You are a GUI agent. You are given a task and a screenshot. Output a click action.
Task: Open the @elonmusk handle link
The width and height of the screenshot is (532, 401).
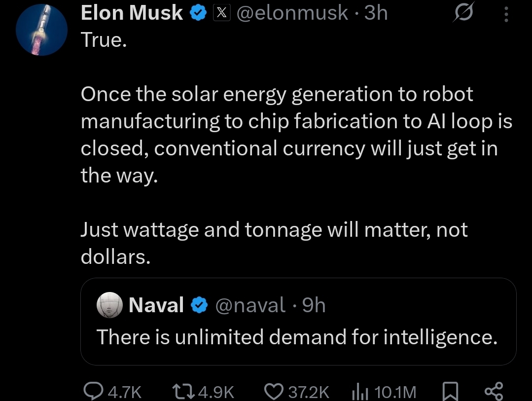click(x=292, y=14)
